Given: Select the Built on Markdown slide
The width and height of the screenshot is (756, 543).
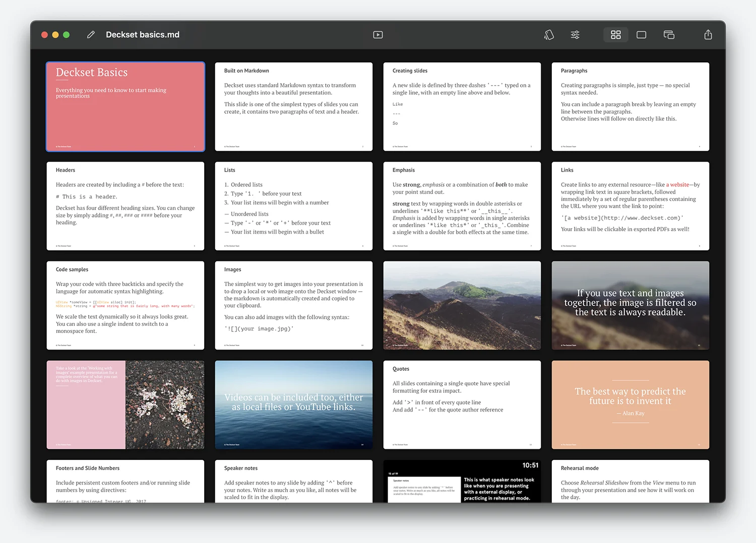Looking at the screenshot, I should pos(294,107).
